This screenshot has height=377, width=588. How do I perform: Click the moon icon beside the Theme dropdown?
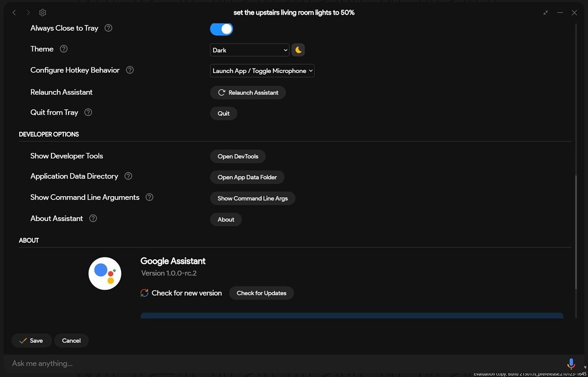pos(298,50)
